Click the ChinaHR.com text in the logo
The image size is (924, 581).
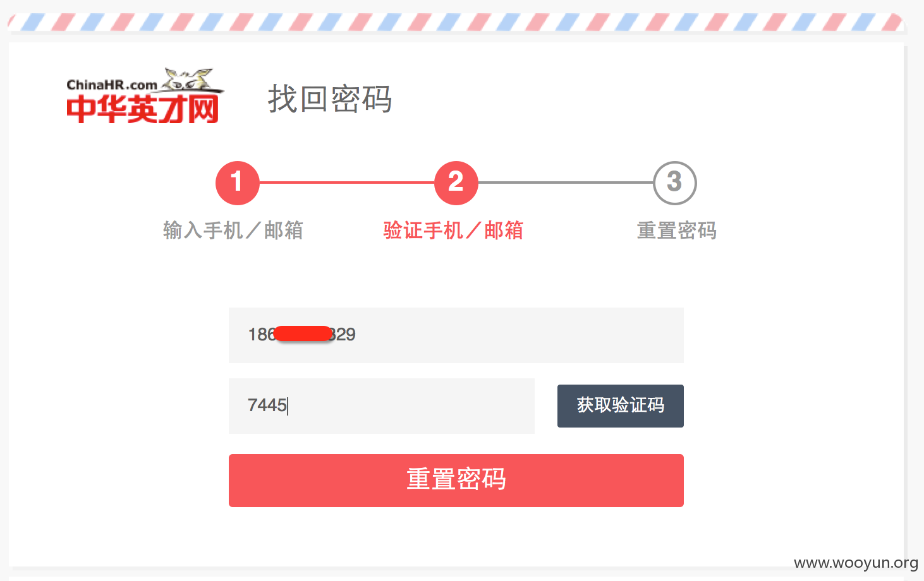[112, 85]
